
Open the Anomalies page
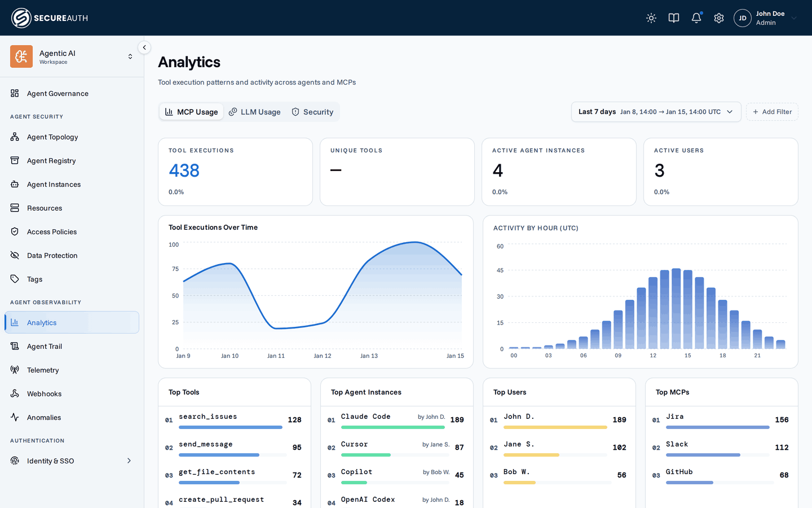click(72, 418)
